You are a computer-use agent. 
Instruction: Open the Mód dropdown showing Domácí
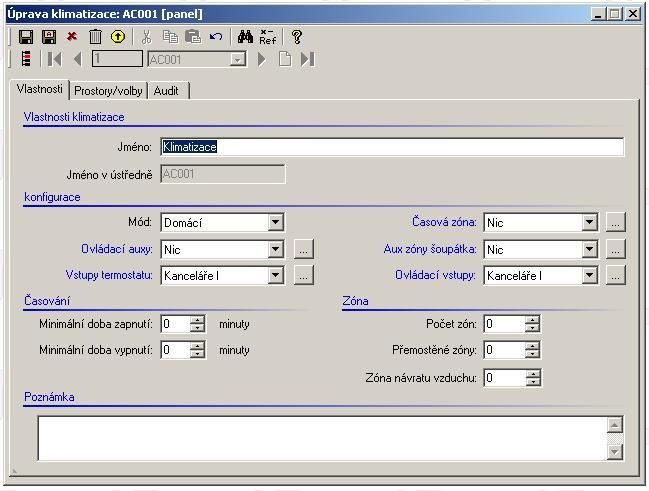click(276, 223)
